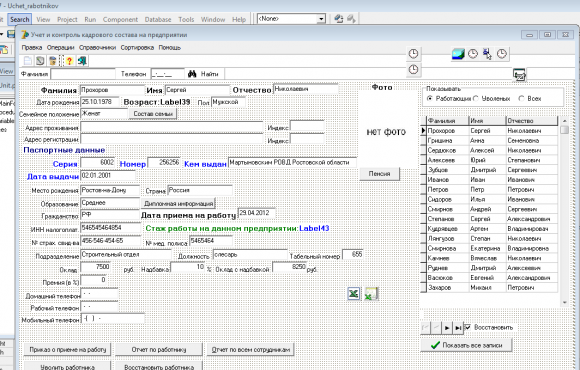Expand the <None> combo box dropdown
This screenshot has width=580, height=370.
[x=321, y=18]
